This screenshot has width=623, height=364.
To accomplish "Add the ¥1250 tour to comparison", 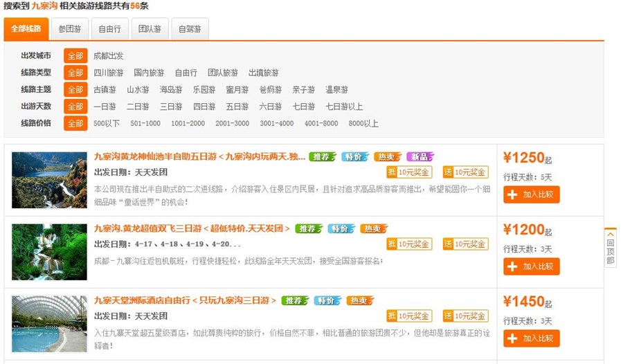I will click(x=531, y=195).
